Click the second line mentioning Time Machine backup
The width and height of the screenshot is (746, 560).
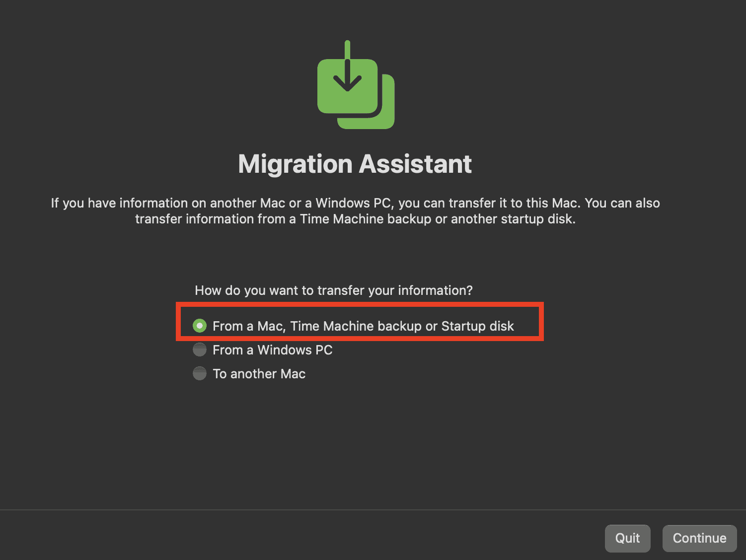(x=355, y=219)
